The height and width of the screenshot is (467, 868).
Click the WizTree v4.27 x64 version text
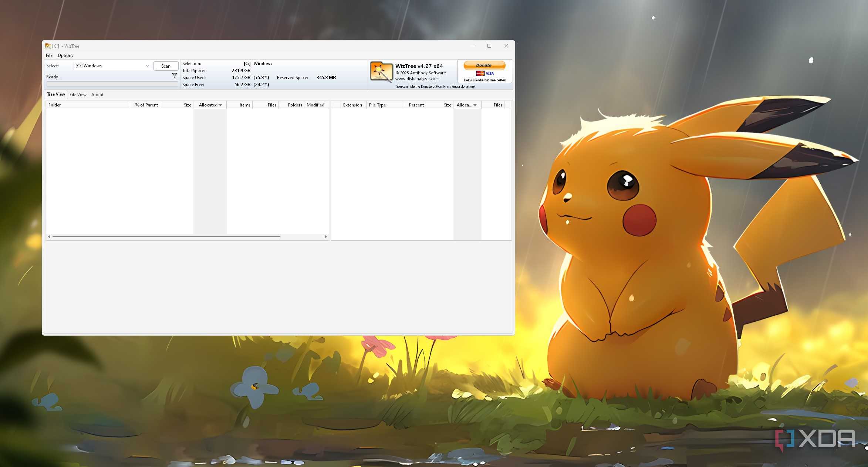pyautogui.click(x=419, y=66)
